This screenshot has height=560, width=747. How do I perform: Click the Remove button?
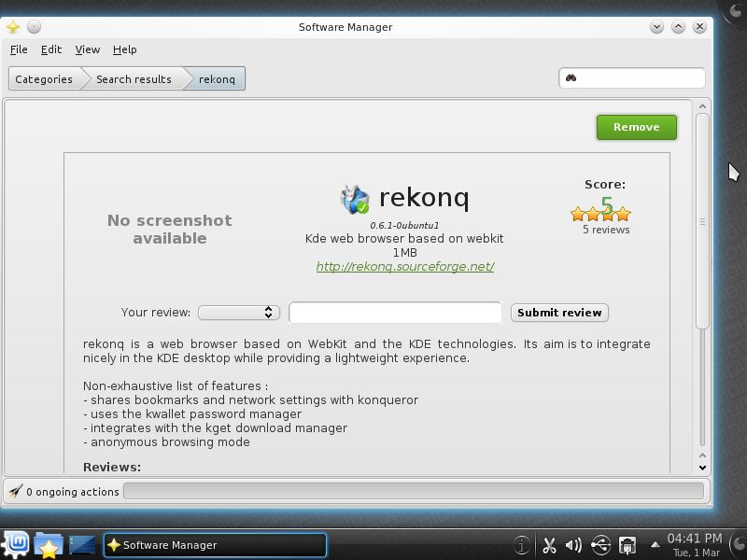(636, 127)
